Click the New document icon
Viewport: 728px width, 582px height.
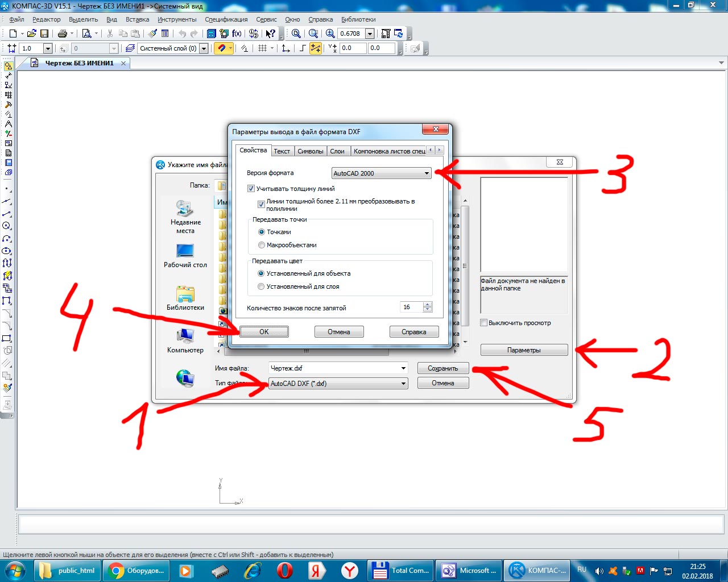click(x=13, y=34)
